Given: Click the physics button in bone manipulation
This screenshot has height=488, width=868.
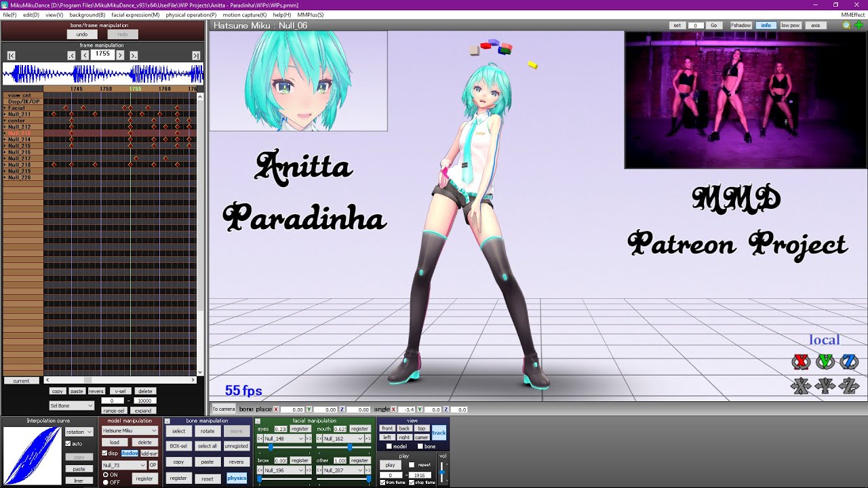Looking at the screenshot, I should [236, 479].
